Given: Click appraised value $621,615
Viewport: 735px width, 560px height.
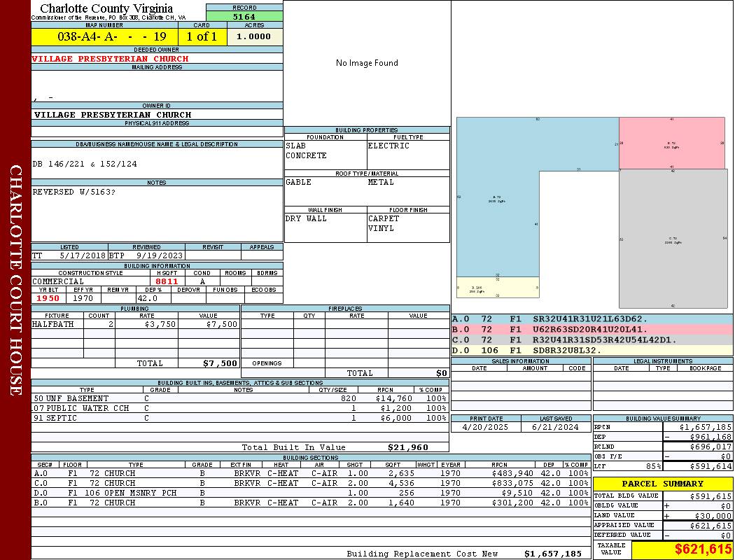Looking at the screenshot, I should click(x=710, y=525).
